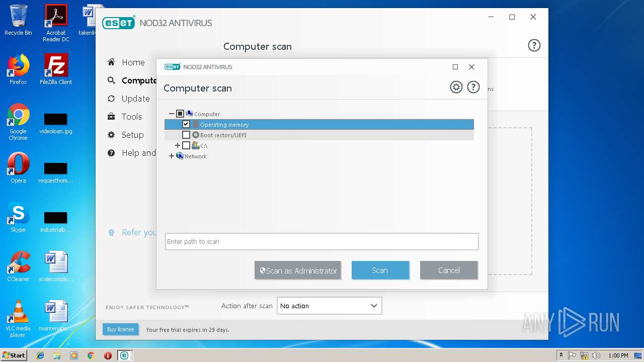Click the Computer monitor icon in tree
Image resolution: width=644 pixels, height=362 pixels.
pos(190,114)
